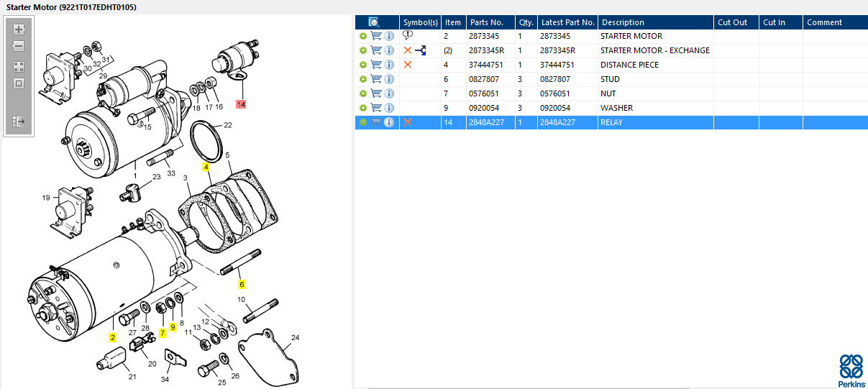Sort by Description column header
868x389 pixels.
656,22
